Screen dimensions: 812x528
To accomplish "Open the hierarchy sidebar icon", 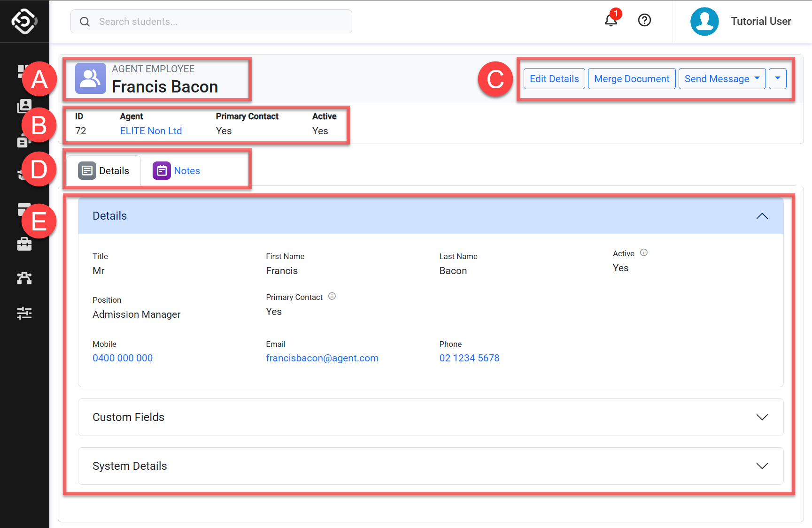I will pos(24,278).
